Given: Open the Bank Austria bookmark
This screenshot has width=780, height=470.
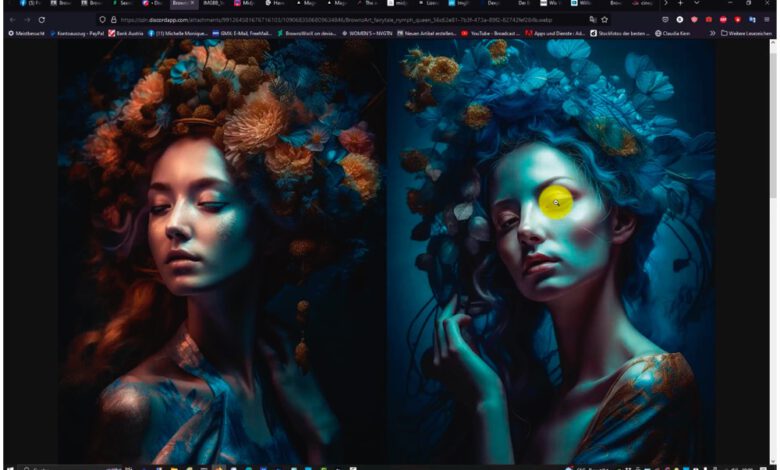Looking at the screenshot, I should [x=126, y=33].
